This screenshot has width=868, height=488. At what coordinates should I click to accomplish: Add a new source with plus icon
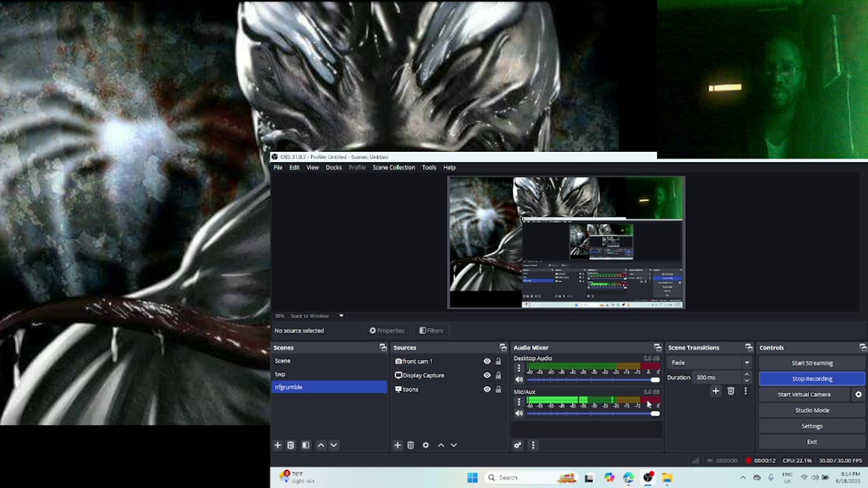[397, 445]
